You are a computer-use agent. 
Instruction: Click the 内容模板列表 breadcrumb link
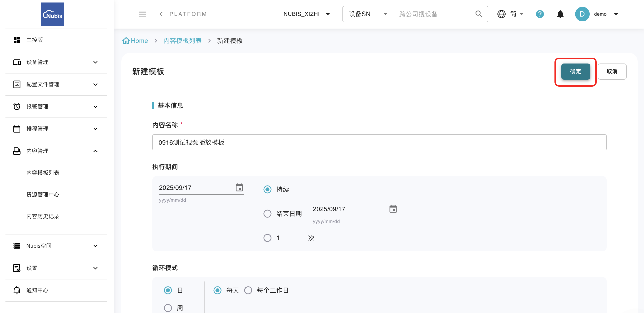coord(182,41)
